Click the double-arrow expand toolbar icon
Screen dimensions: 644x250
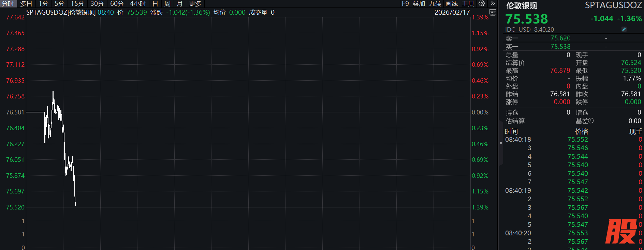(493, 3)
